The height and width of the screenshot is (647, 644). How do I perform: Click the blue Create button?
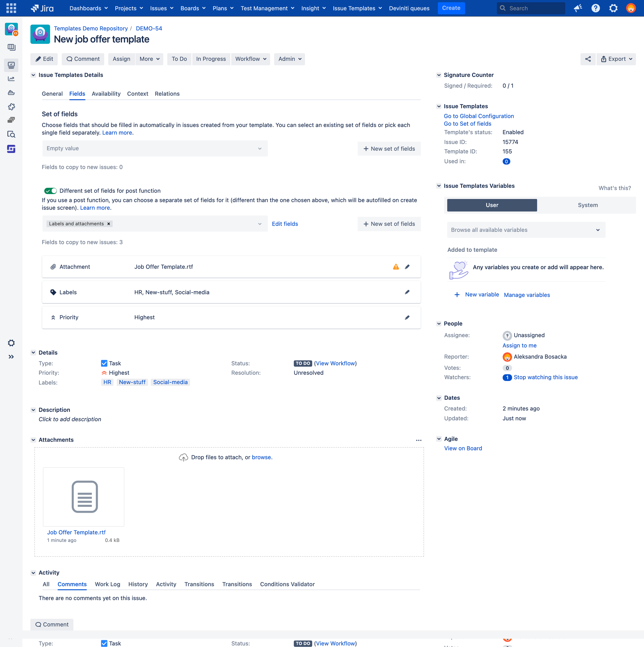pos(451,8)
